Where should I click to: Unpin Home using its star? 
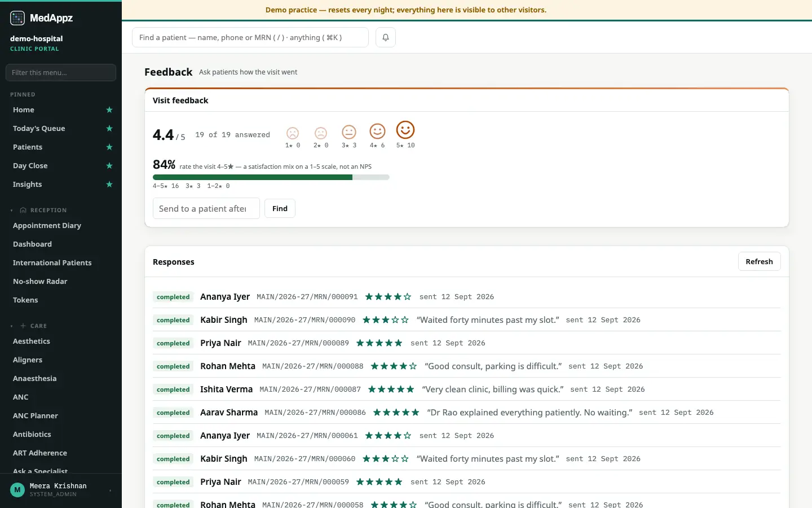pos(109,110)
